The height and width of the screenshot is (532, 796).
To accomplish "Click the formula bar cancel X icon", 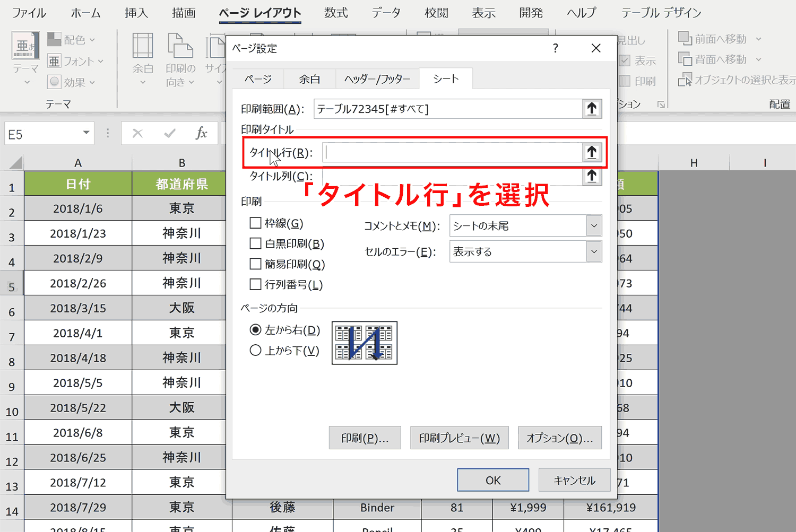I will coord(137,133).
